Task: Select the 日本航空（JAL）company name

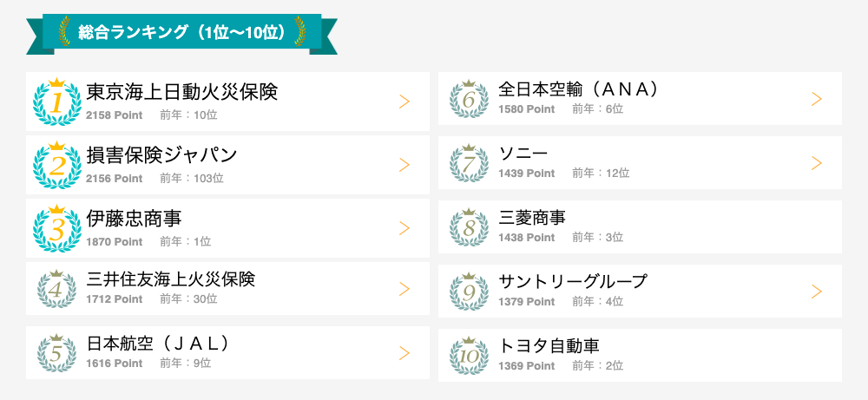Action: 158,343
